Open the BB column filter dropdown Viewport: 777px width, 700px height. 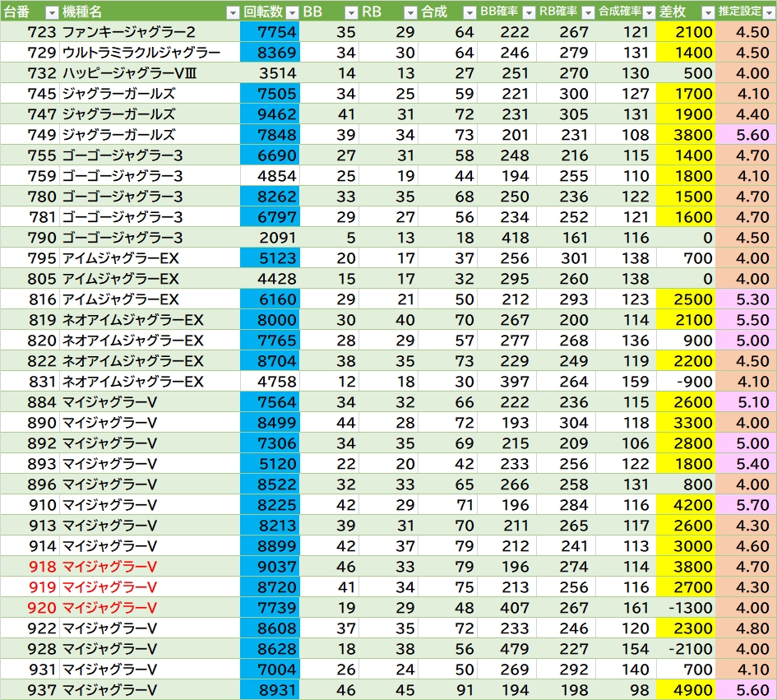click(x=351, y=12)
